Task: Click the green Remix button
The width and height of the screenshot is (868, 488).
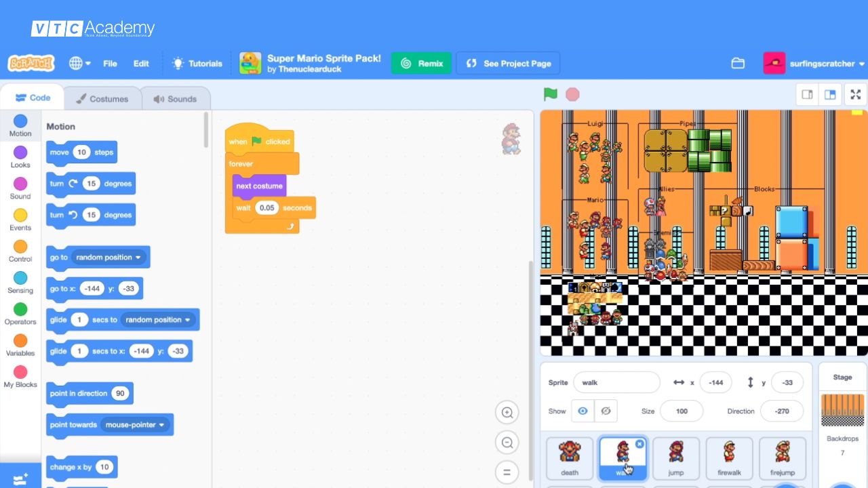Action: point(421,64)
